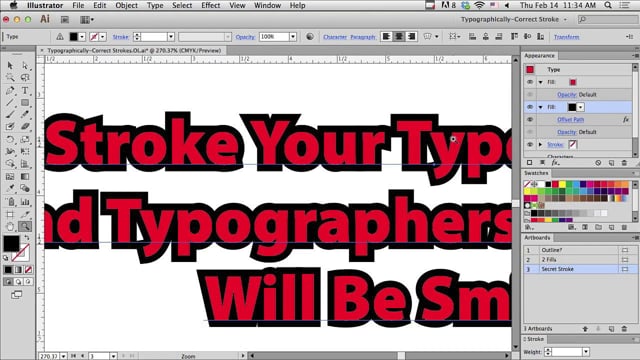Select the Zoom magnifier tool
640x360 pixels.
click(25, 226)
